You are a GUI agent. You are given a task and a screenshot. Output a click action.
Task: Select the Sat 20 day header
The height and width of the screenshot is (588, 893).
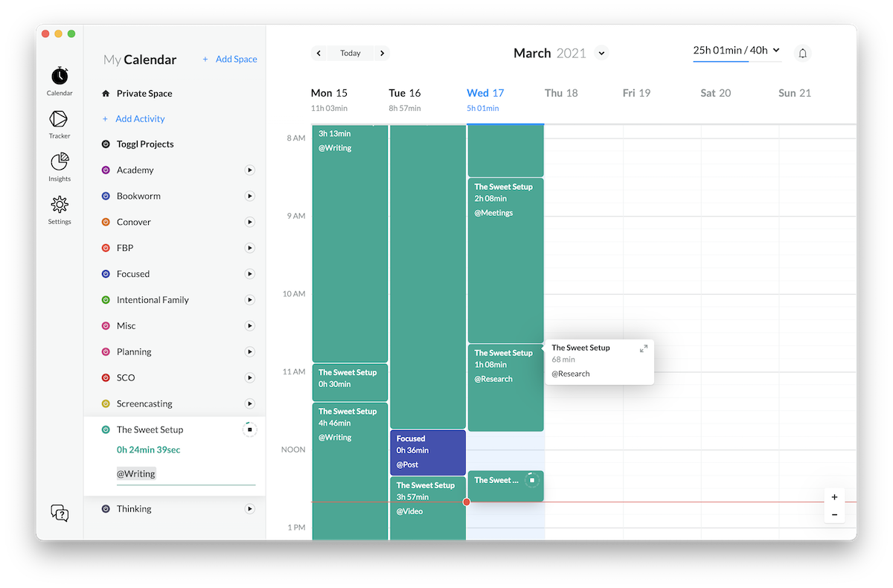point(715,93)
